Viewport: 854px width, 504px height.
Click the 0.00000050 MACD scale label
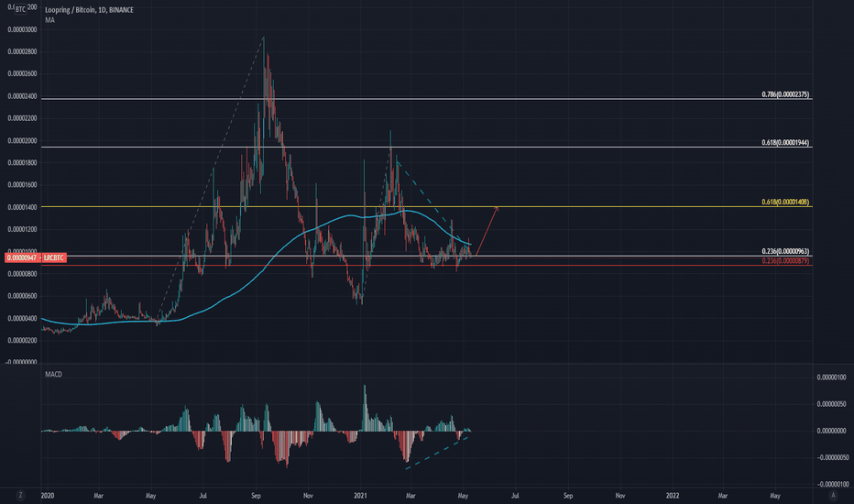[x=832, y=404]
